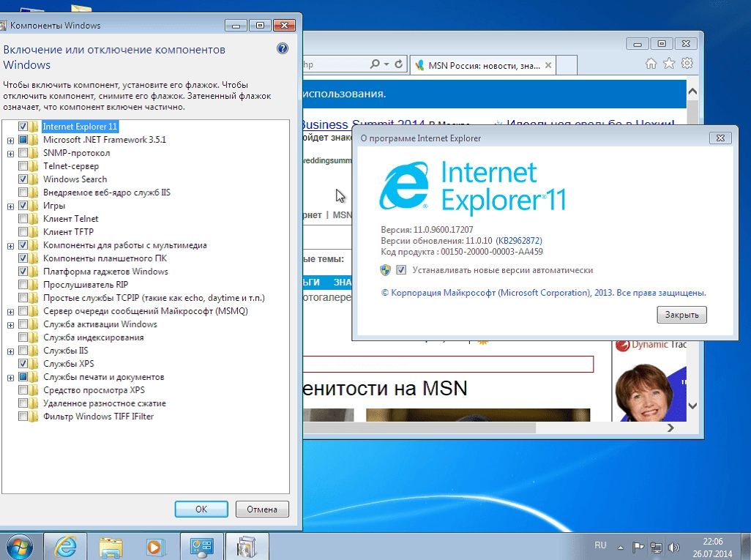Open the KB2962872 update link
The width and height of the screenshot is (751, 560).
[519, 241]
